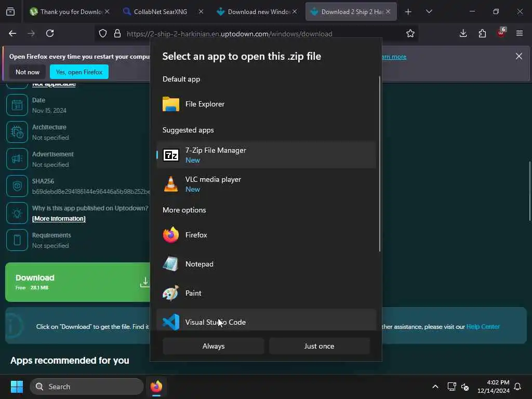Click the lightbulb info icon
Viewport: 532px width, 399px height.
17,213
